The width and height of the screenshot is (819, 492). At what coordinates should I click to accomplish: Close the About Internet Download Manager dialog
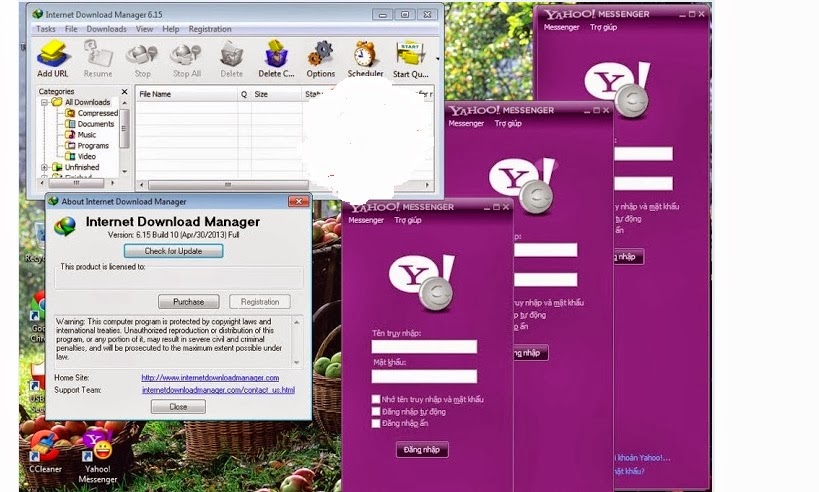pyautogui.click(x=299, y=201)
